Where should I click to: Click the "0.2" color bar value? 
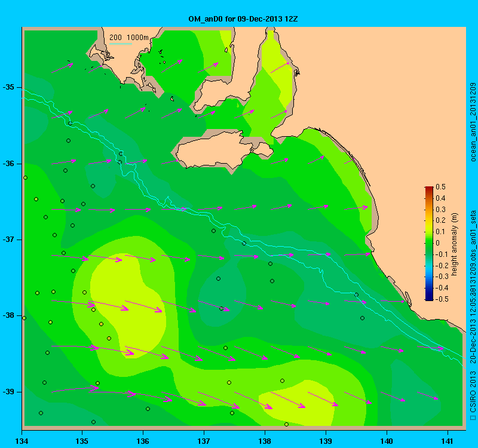coord(440,220)
